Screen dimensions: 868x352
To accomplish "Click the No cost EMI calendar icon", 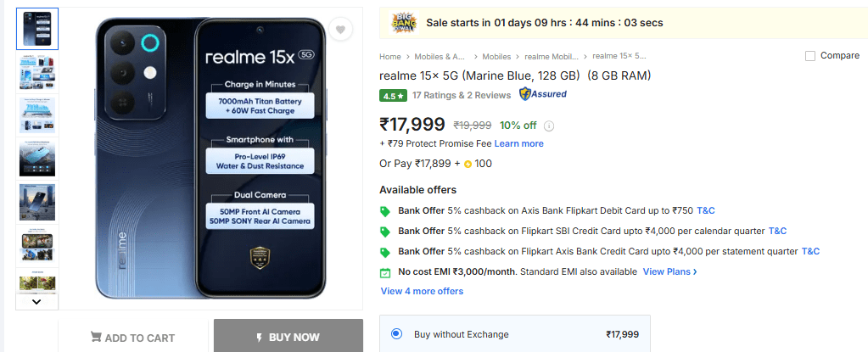I will [385, 272].
